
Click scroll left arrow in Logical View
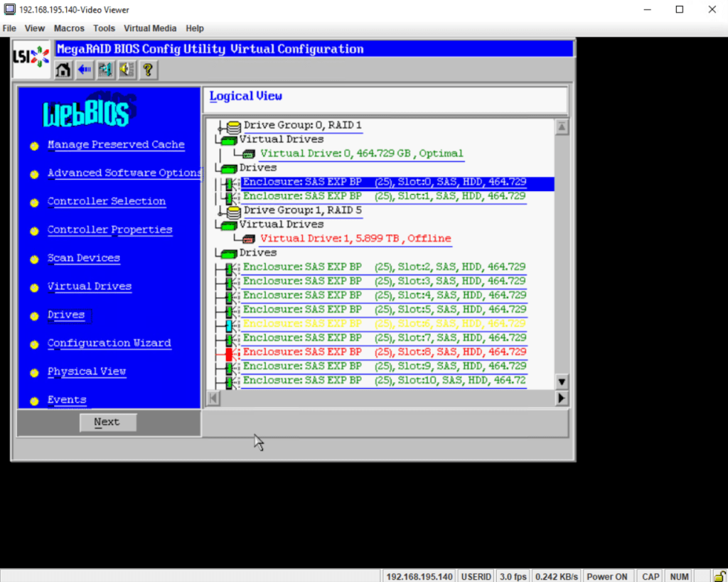point(213,398)
